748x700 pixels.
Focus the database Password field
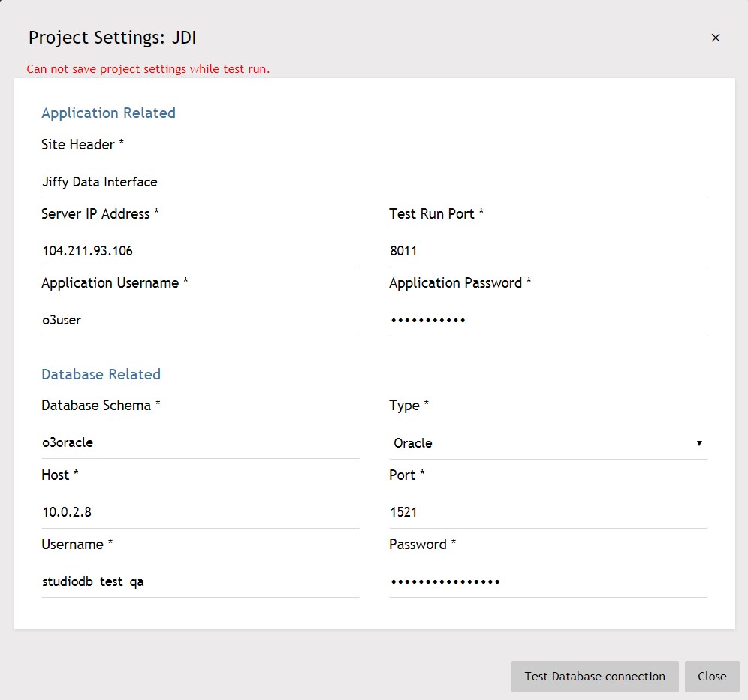pos(548,581)
